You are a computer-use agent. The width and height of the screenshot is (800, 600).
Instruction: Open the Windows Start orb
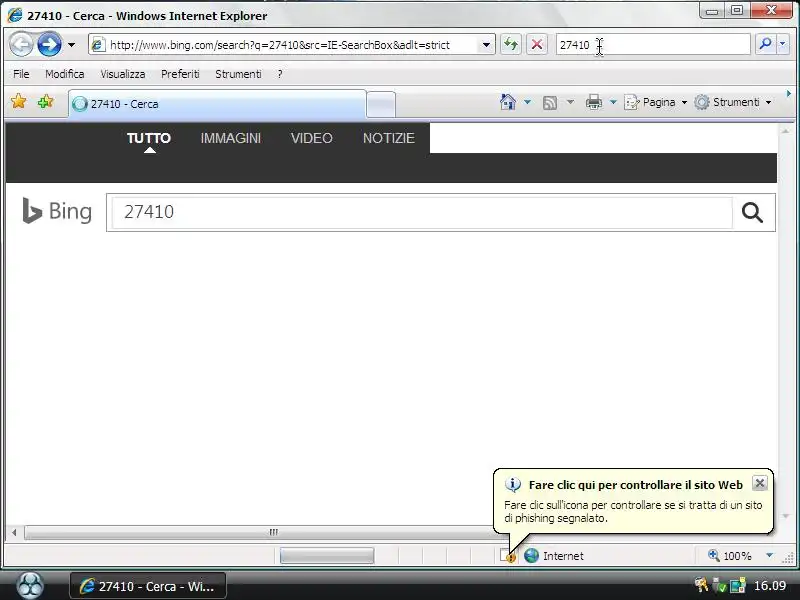[x=31, y=585]
